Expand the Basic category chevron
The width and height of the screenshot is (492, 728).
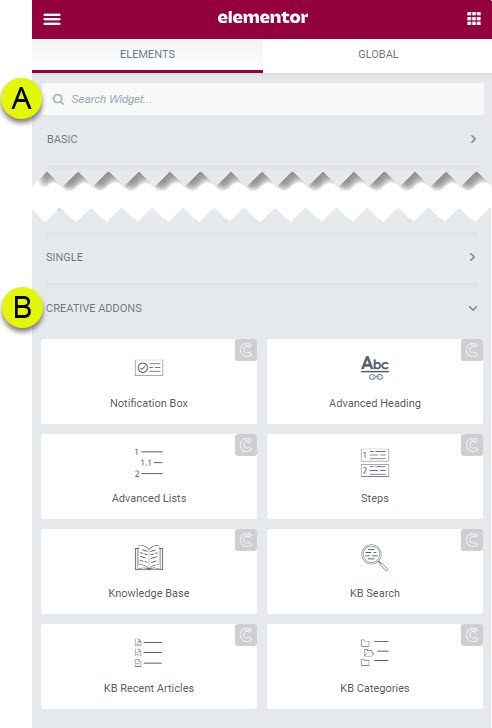[x=473, y=139]
